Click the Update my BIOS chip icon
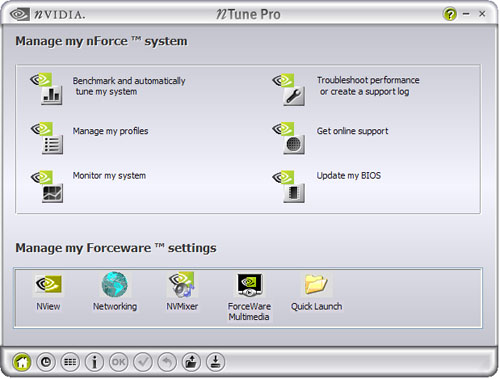 pyautogui.click(x=289, y=186)
